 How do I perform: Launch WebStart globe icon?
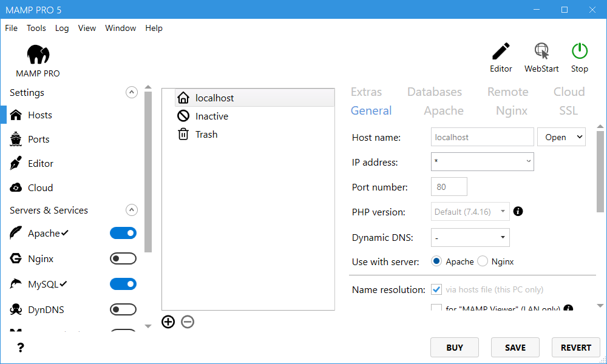[541, 52]
